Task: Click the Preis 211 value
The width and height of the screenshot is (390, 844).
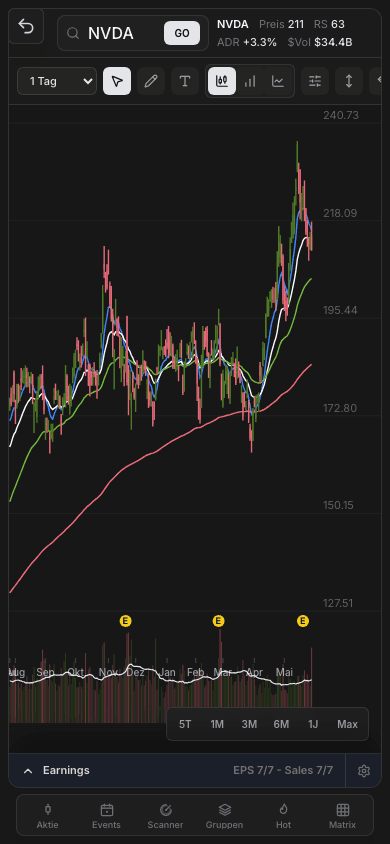Action: [x=281, y=24]
